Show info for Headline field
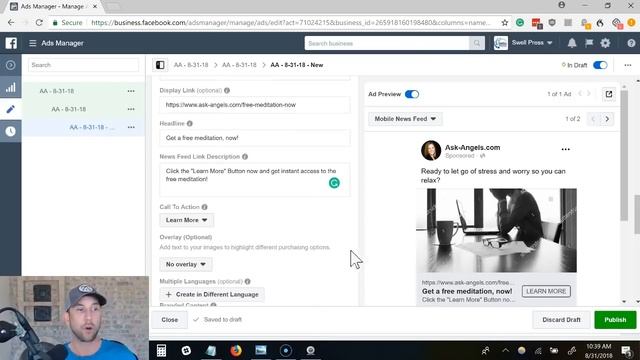This screenshot has width=640, height=360. pos(190,123)
